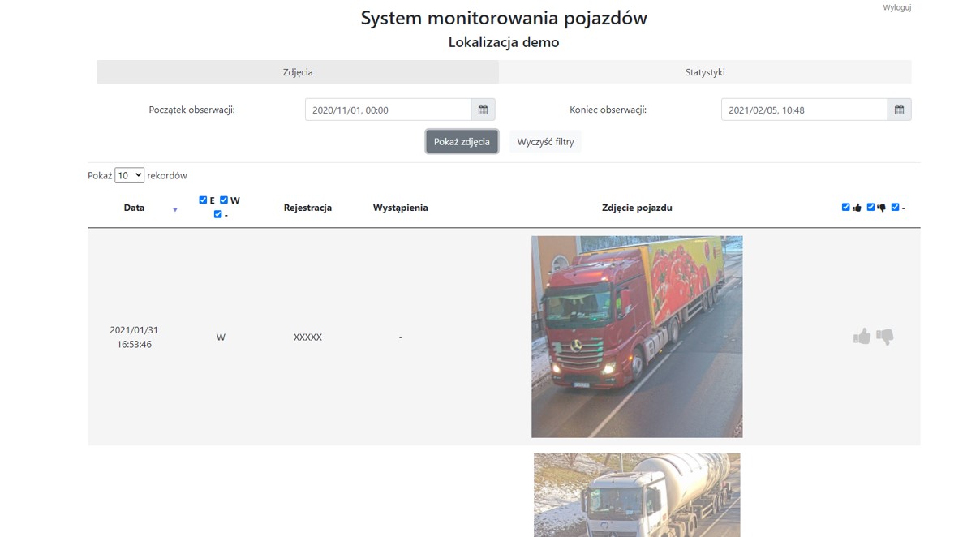Viewport: 980px width, 537px height.
Task: Open the red truck photo
Action: click(x=637, y=337)
